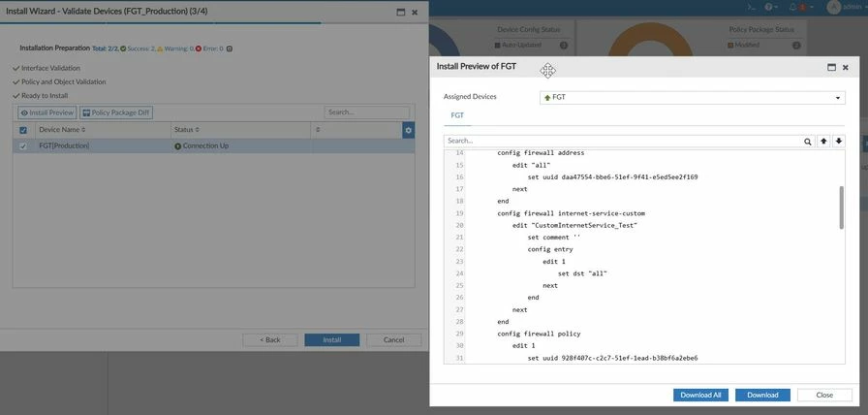Maximize the Install Wizard dialog

[x=401, y=12]
